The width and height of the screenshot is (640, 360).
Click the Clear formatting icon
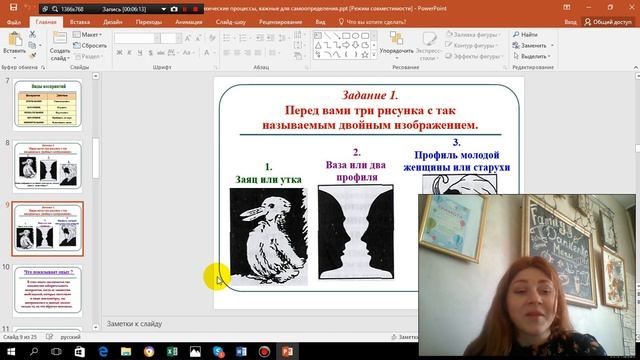click(212, 38)
